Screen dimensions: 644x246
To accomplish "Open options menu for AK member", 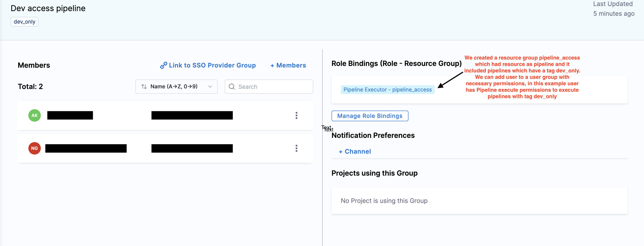I will 296,115.
